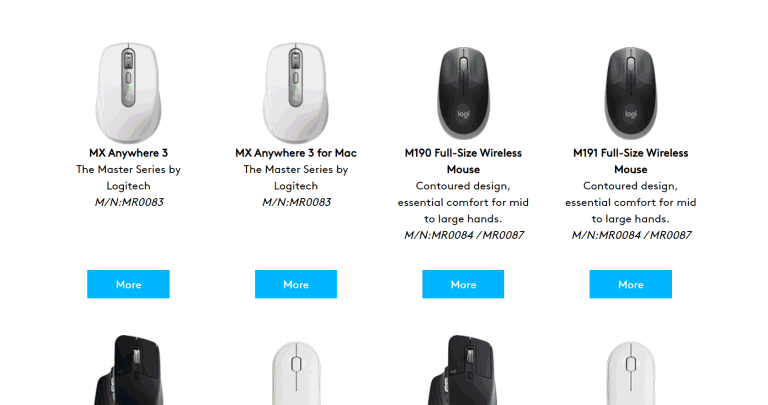Select the white Pebble mouse below MX Anywhere 3 for Mac
This screenshot has height=405, width=768.
pos(296,373)
